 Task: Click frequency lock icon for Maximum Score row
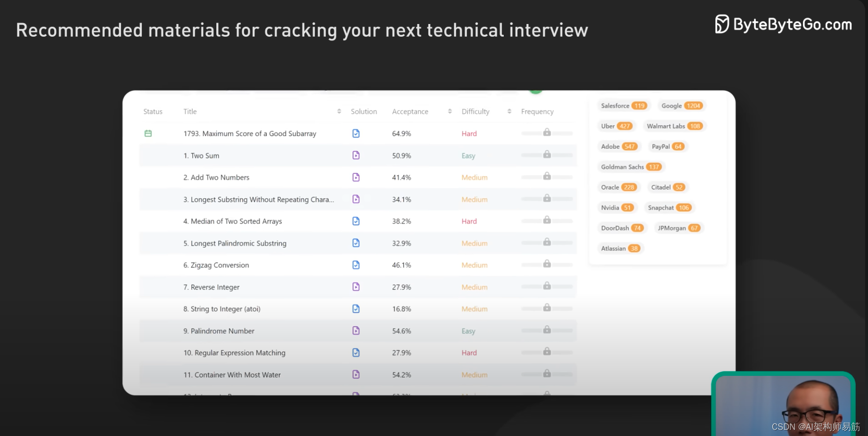click(x=547, y=132)
